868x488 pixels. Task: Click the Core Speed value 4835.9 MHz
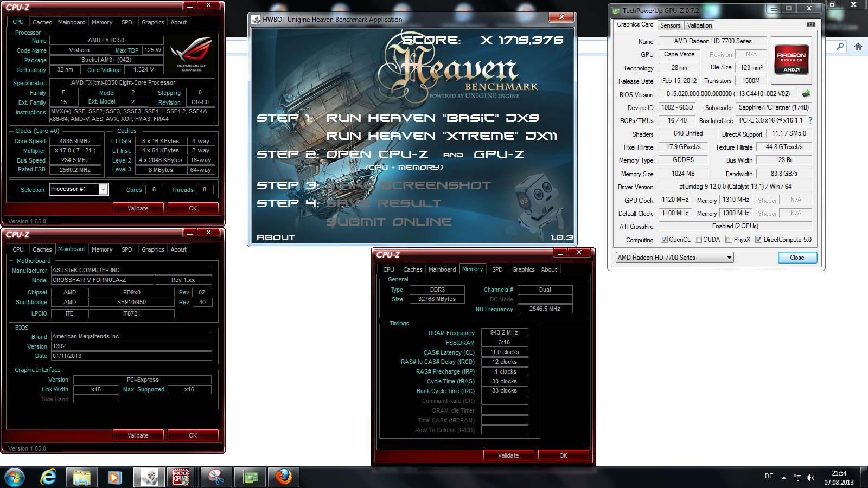tap(75, 141)
